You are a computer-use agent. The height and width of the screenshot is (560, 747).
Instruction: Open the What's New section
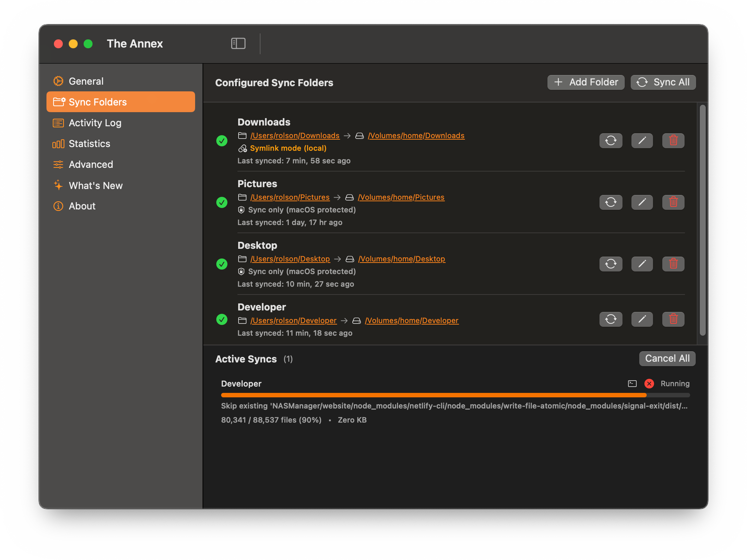[120, 185]
